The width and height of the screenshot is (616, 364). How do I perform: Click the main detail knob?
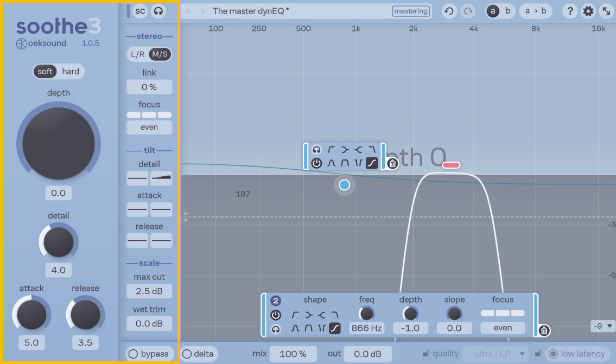click(59, 242)
